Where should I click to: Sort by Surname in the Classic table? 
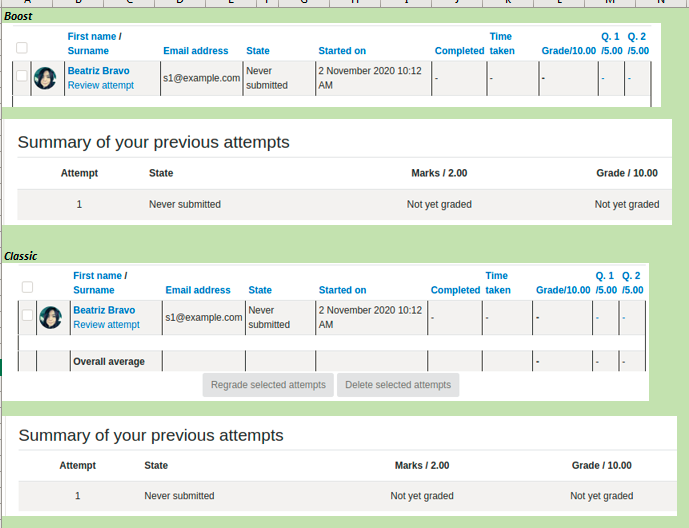point(94,290)
